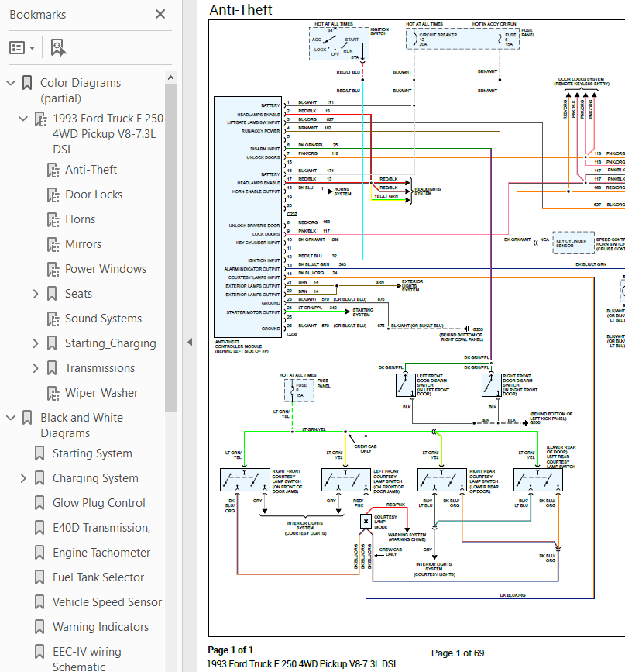The image size is (625, 672).
Task: Click the Anti-Theft bookmark icon
Action: click(x=53, y=171)
